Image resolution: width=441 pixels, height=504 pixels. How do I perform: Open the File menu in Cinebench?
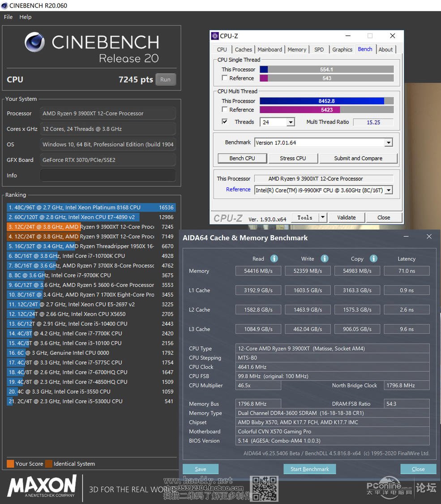pos(8,17)
